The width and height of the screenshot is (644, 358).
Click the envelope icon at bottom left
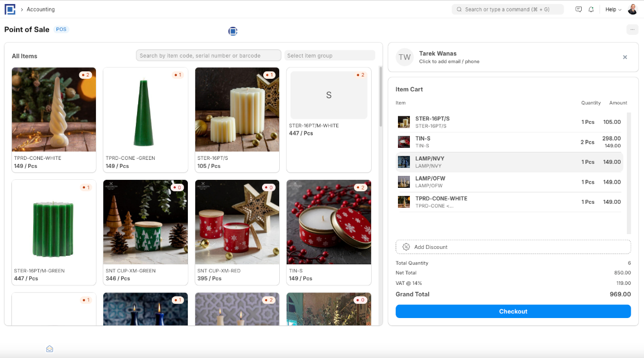(x=50, y=349)
